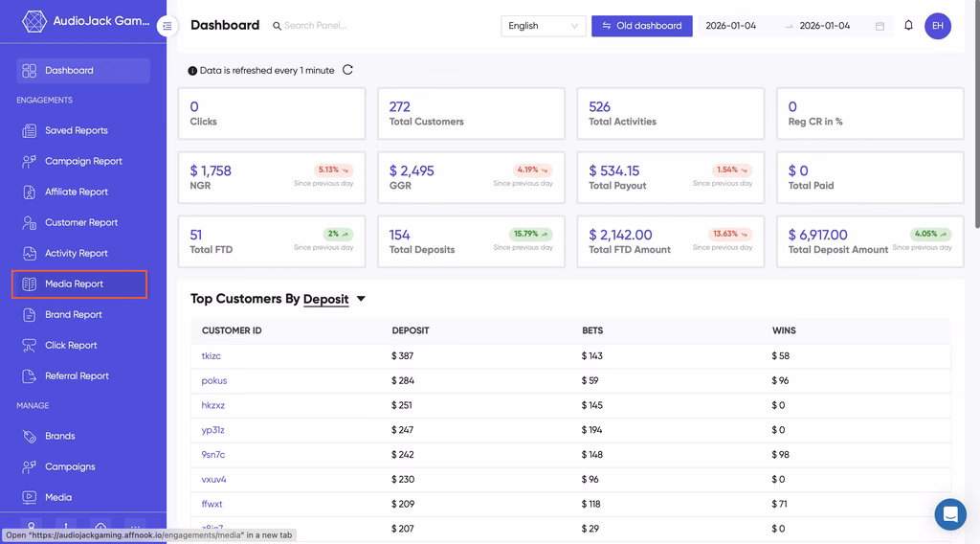The image size is (980, 544).
Task: Click the end date field after arrow
Action: (x=824, y=26)
